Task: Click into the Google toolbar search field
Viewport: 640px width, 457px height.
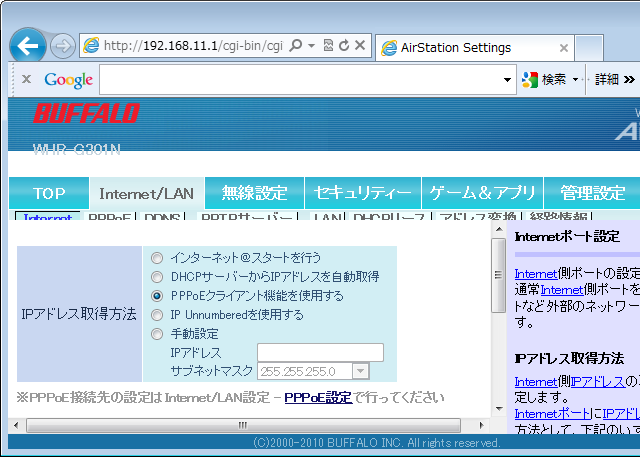Action: coord(300,79)
